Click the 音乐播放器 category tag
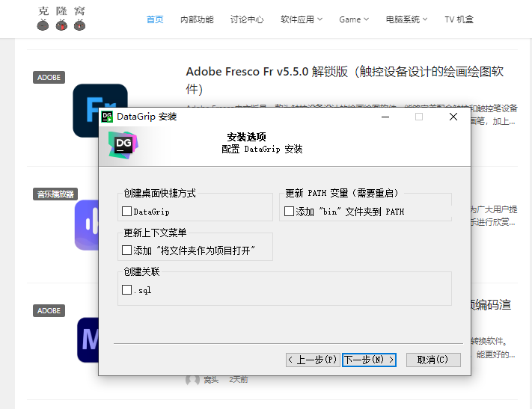532x409 pixels. (55, 194)
